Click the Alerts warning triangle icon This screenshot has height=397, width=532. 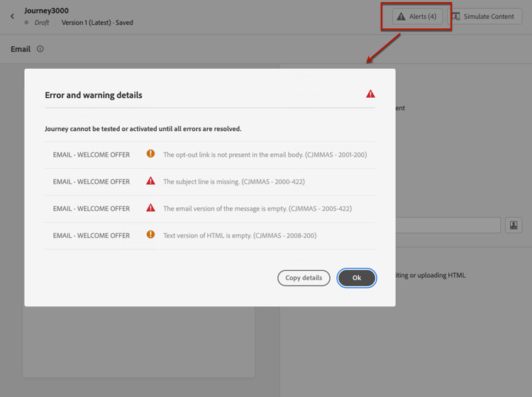pos(401,16)
